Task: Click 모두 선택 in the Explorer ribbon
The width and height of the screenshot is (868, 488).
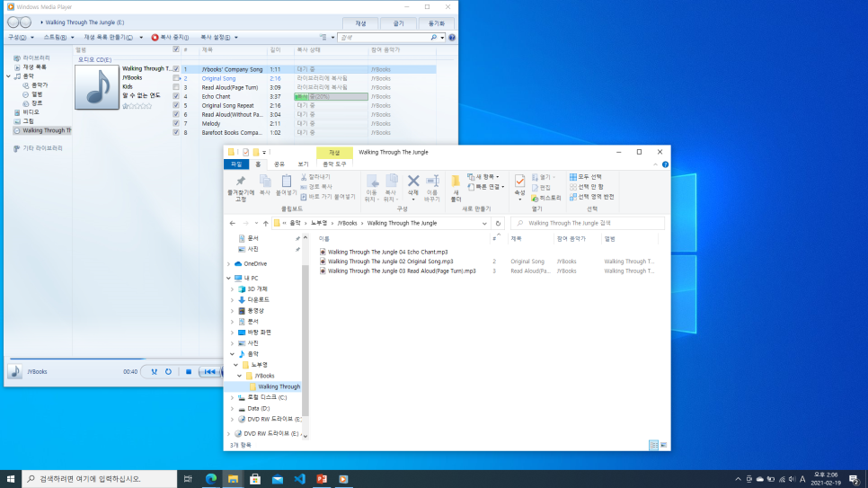Action: click(x=586, y=177)
